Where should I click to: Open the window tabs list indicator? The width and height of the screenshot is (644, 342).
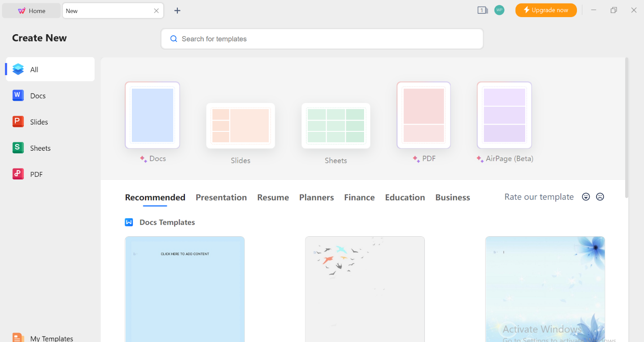point(482,9)
